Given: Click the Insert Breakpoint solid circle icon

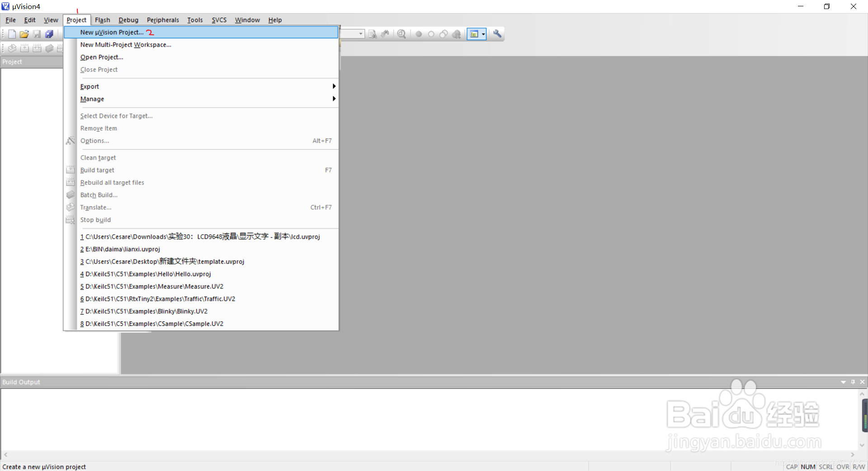Looking at the screenshot, I should coord(419,34).
